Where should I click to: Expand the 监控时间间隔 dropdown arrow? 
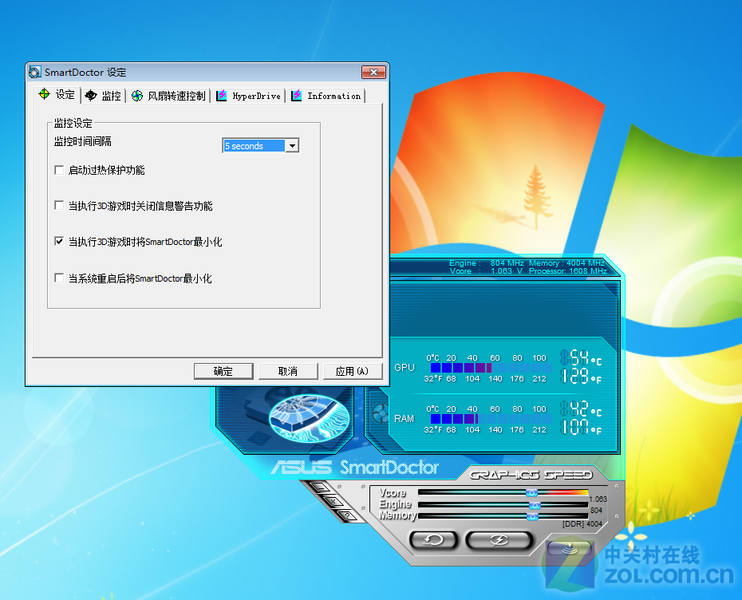click(x=292, y=146)
